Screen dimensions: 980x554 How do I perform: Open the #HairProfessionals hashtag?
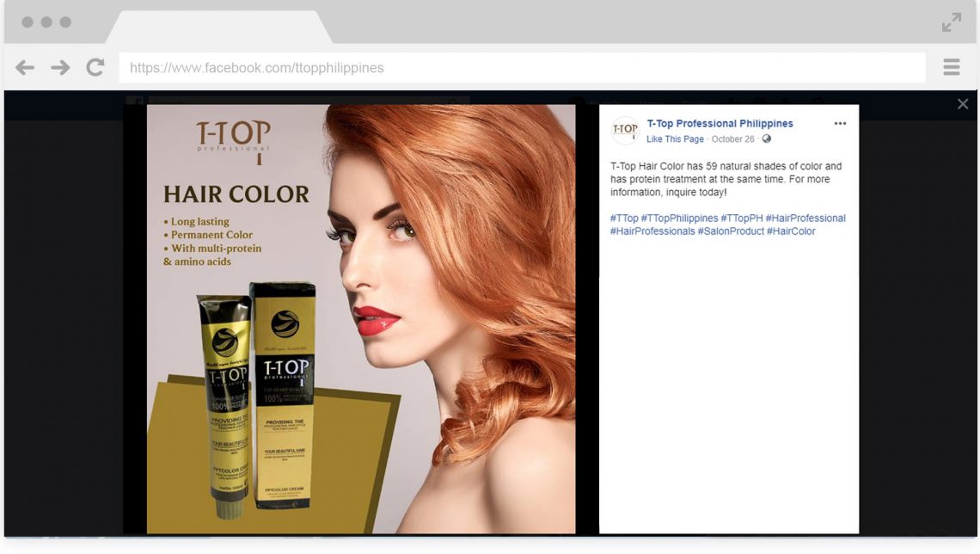click(x=652, y=231)
